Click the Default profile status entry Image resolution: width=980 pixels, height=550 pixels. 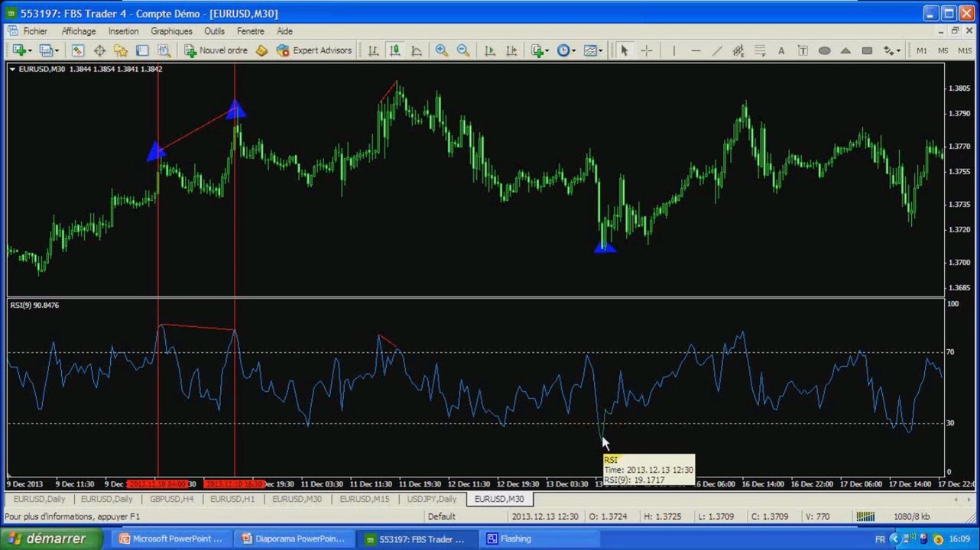point(441,516)
